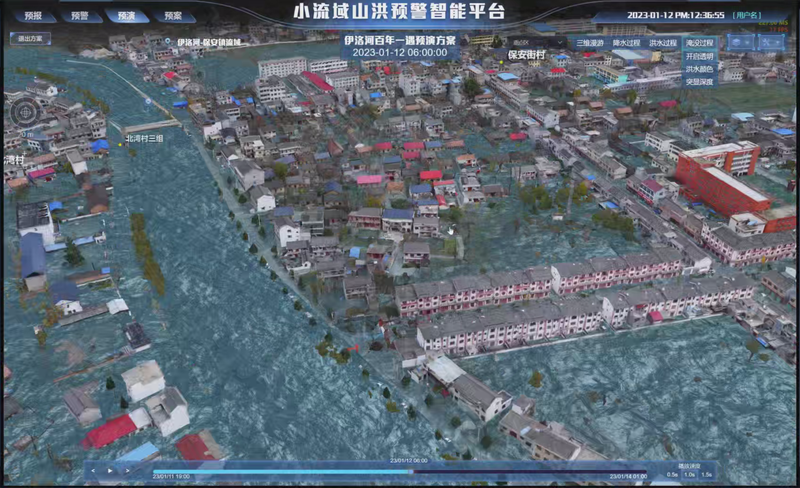Image resolution: width=800 pixels, height=488 pixels.
Task: Toggle the 开启透明 transparency option
Action: click(699, 56)
